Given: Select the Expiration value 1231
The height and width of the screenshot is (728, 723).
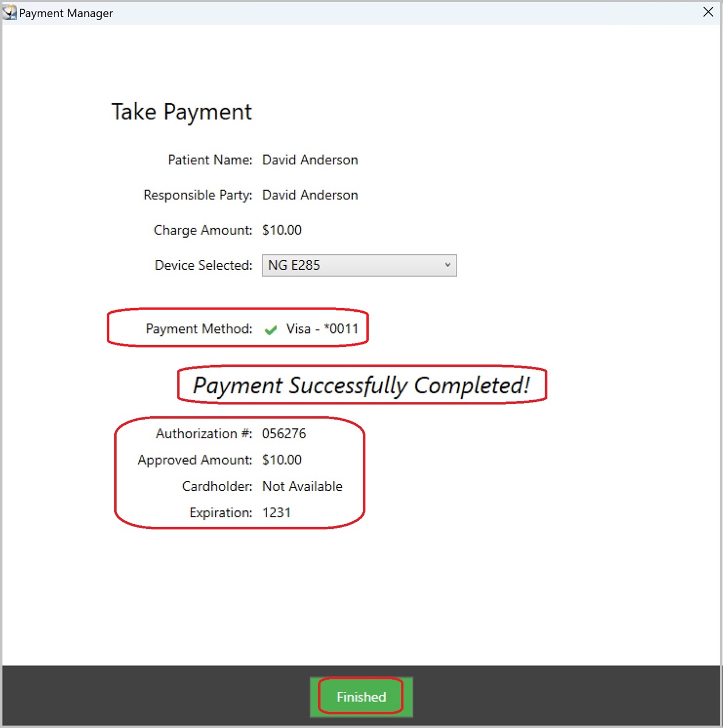Looking at the screenshot, I should [x=276, y=513].
